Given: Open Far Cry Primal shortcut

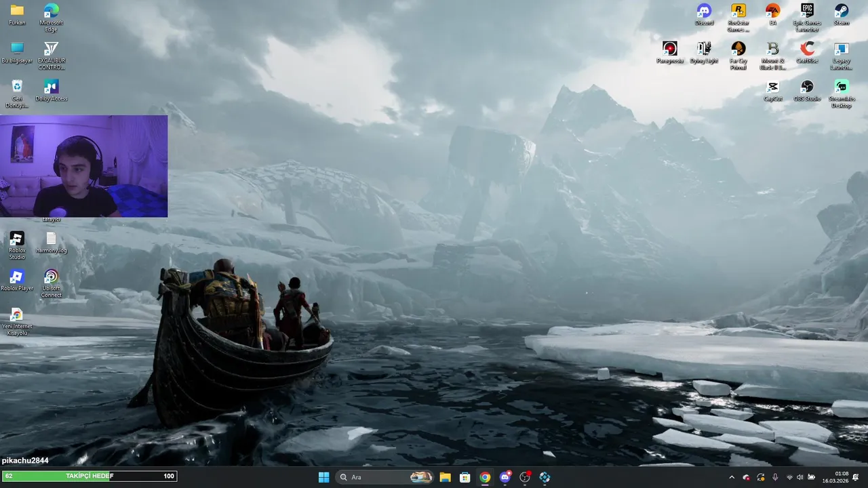Looking at the screenshot, I should tap(738, 56).
